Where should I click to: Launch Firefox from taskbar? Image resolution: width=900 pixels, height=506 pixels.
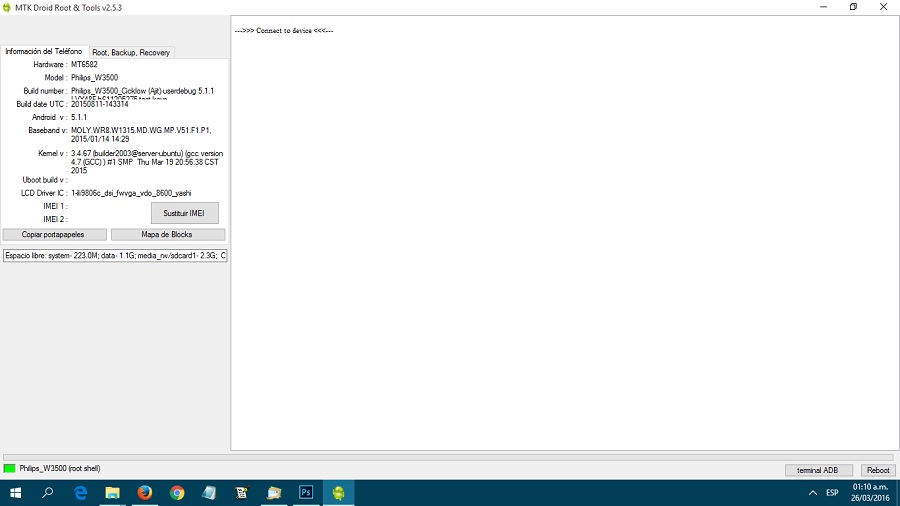click(x=145, y=493)
